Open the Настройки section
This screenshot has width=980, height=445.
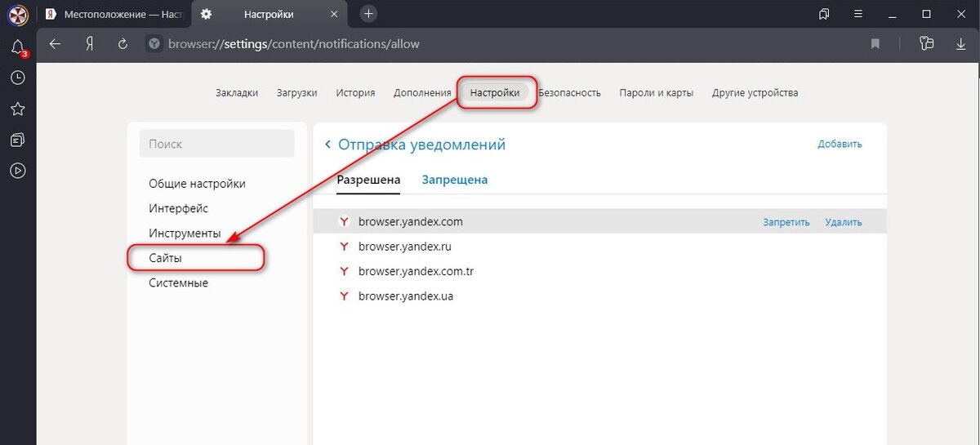pyautogui.click(x=495, y=92)
